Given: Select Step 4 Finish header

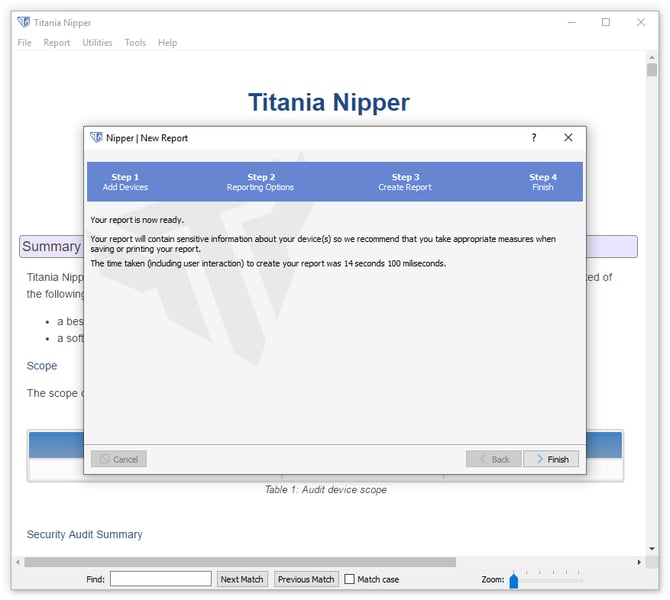Looking at the screenshot, I should point(542,182).
